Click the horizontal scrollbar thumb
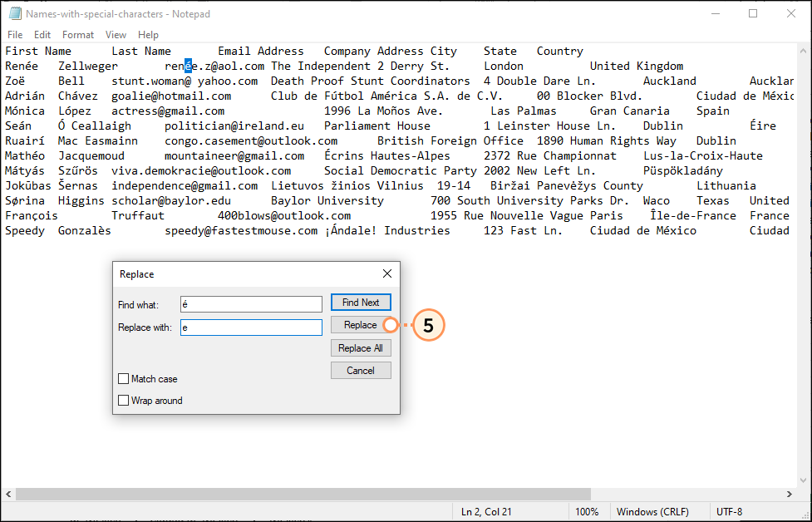The image size is (812, 522). pyautogui.click(x=303, y=494)
